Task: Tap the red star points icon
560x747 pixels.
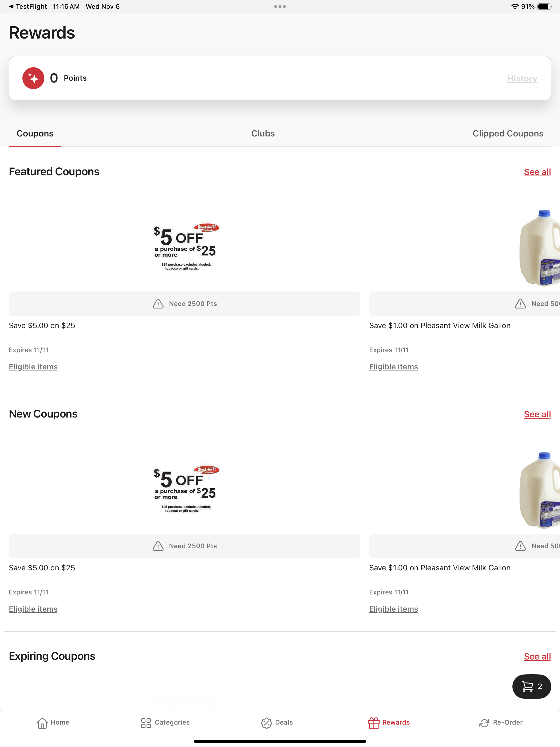Action: click(33, 78)
